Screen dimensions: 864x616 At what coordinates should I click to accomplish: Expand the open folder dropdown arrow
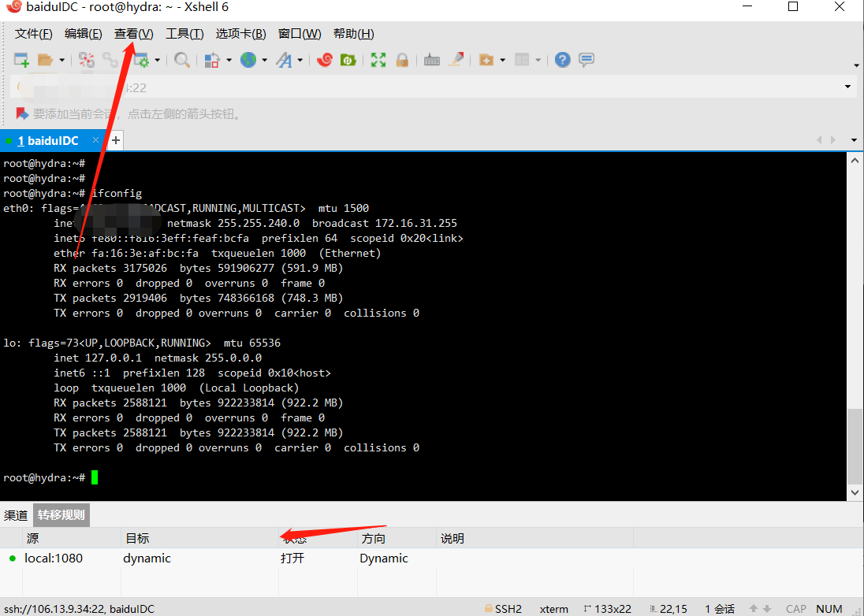tap(61, 60)
